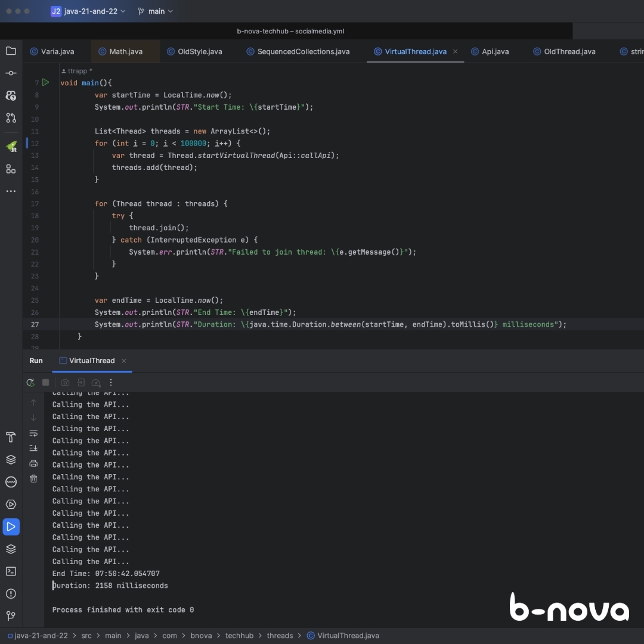
Task: Click the 100000 loop limit value
Action: 193,143
